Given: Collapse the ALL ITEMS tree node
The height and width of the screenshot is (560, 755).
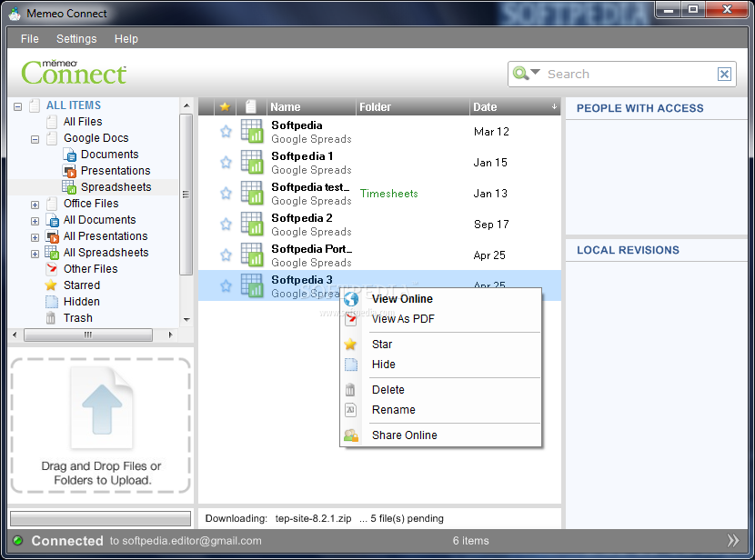Looking at the screenshot, I should 18,106.
